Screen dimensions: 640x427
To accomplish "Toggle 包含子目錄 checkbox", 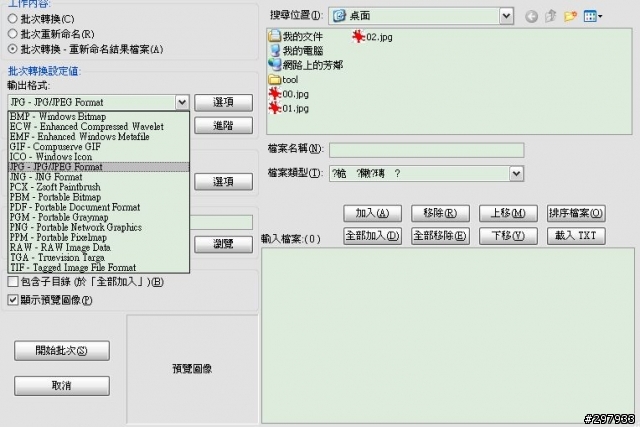I will click(x=13, y=282).
